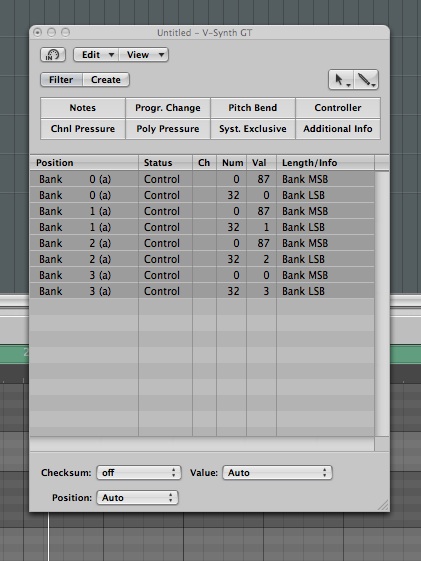This screenshot has width=421, height=561.
Task: Click Val 3 in Bank 3 LSB row
Action: [266, 291]
